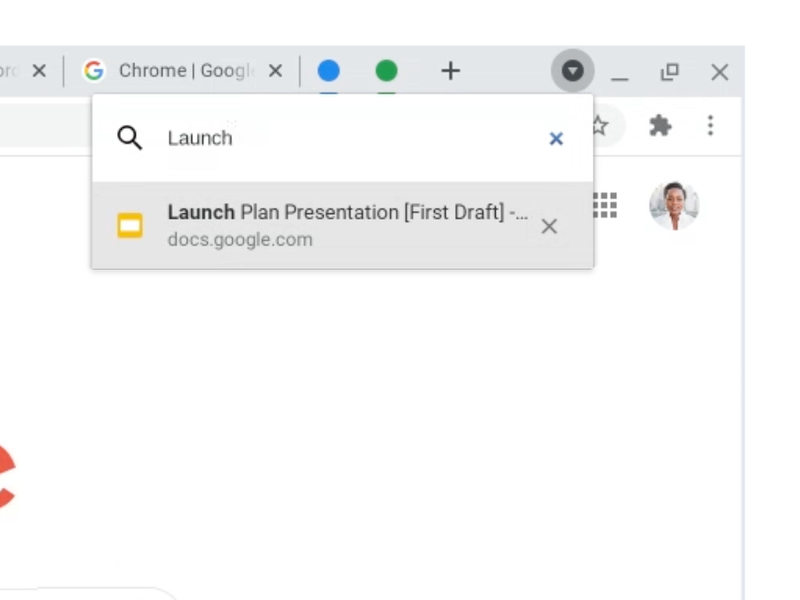This screenshot has height=600, width=800.
Task: Click the Google Slides icon in result
Action: pyautogui.click(x=130, y=226)
